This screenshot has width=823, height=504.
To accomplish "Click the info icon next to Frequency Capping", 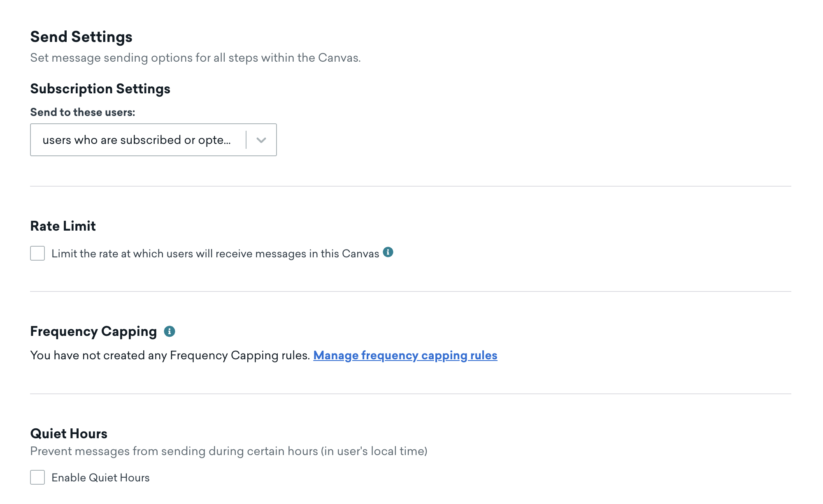I will (169, 331).
